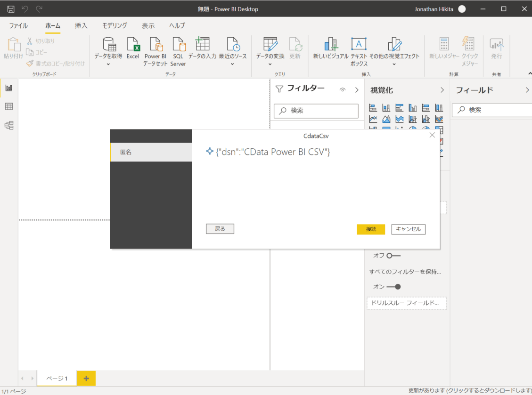Screen dimensions: 532x395
Task: Select the ヘルプ ribbon tab
Action: click(x=177, y=26)
